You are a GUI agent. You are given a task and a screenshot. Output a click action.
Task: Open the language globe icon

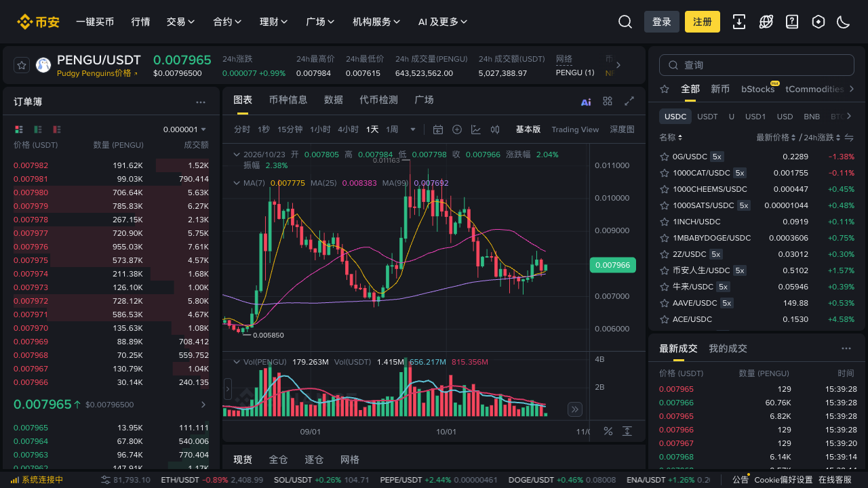(766, 22)
